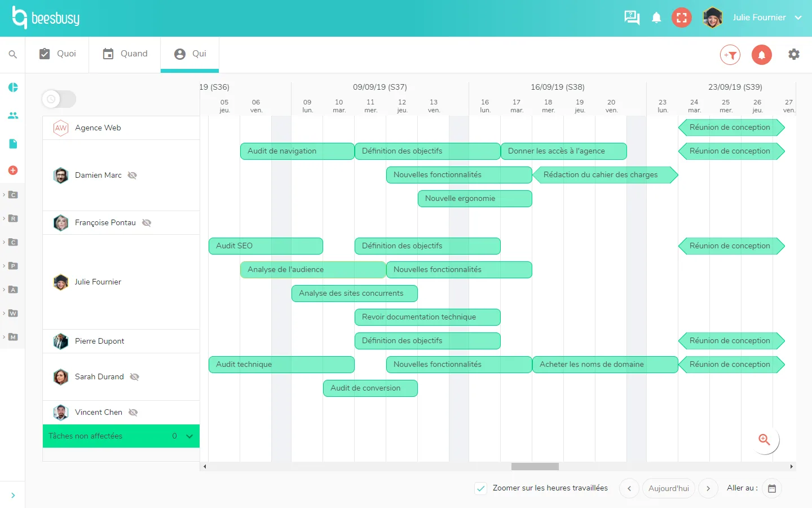The image size is (812, 508).
Task: Open the Julie Fournier user menu chevron
Action: click(798, 17)
